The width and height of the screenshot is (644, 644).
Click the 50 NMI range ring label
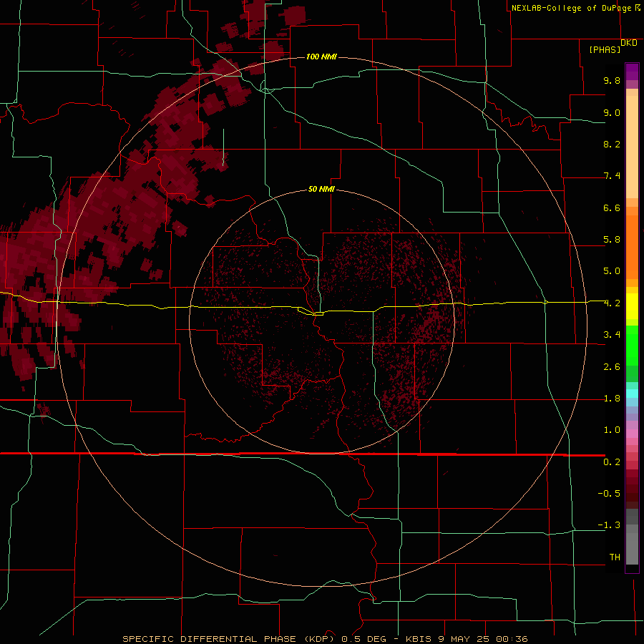tap(321, 189)
